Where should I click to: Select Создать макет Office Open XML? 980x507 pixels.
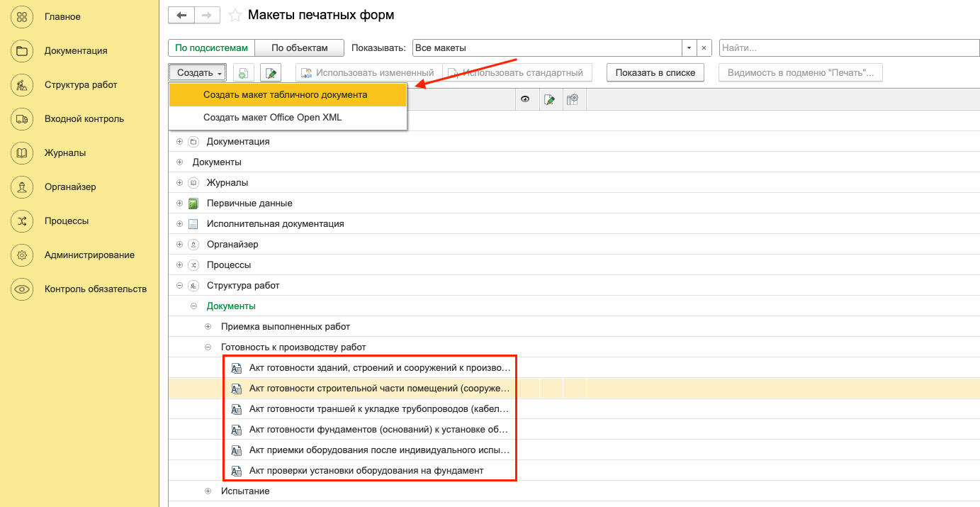pos(272,118)
